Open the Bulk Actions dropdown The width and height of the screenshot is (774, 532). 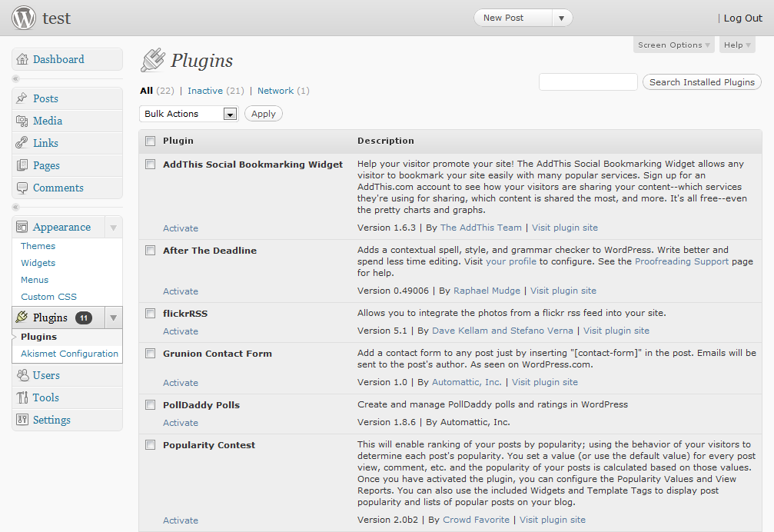(x=188, y=114)
